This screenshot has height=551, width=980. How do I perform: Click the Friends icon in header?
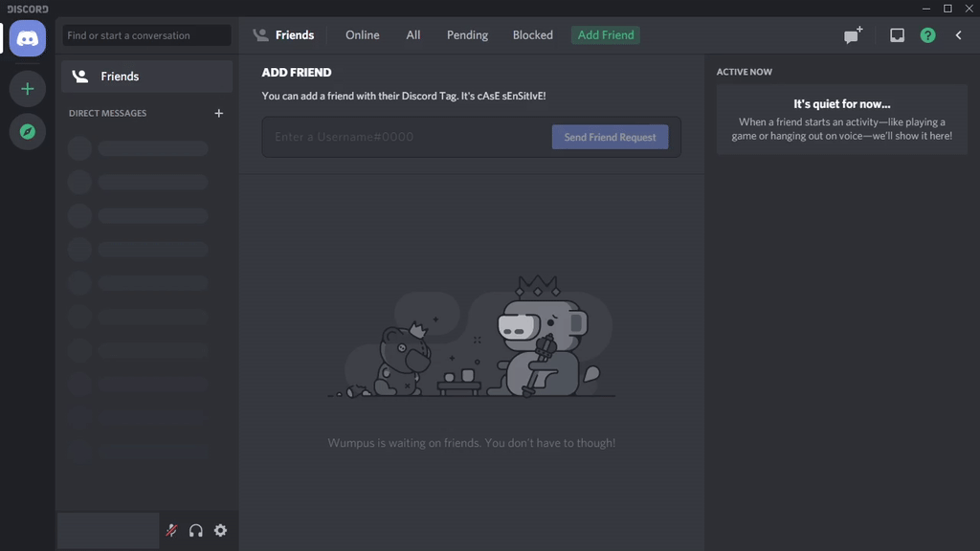coord(260,35)
